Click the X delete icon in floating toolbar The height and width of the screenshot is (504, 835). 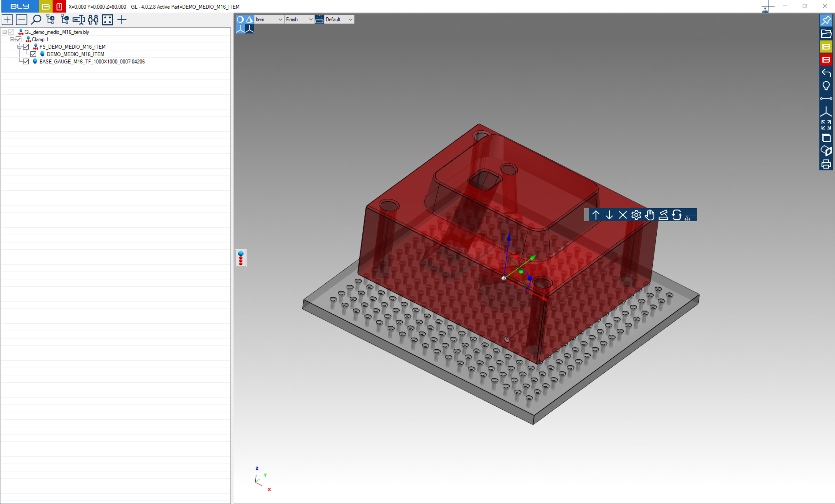point(623,215)
